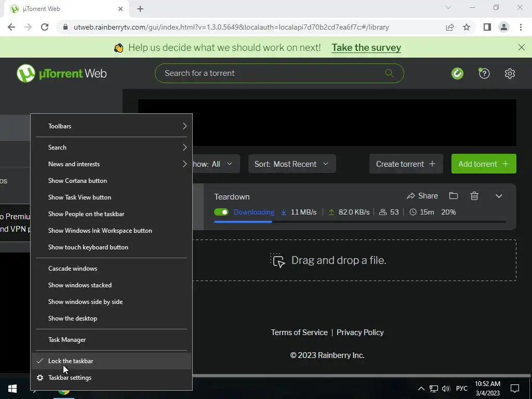Toggle Lock the taskbar checkmark
This screenshot has height=399, width=532.
tap(111, 361)
